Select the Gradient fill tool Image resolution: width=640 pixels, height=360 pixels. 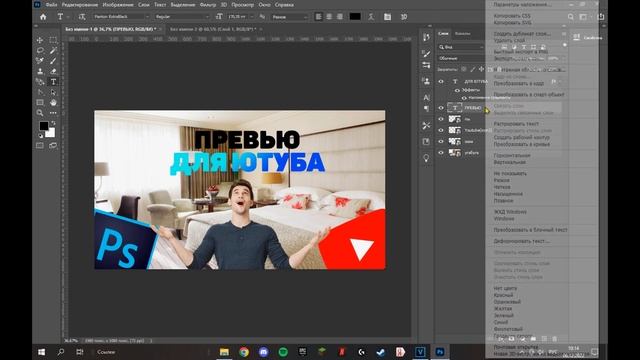tap(40, 82)
